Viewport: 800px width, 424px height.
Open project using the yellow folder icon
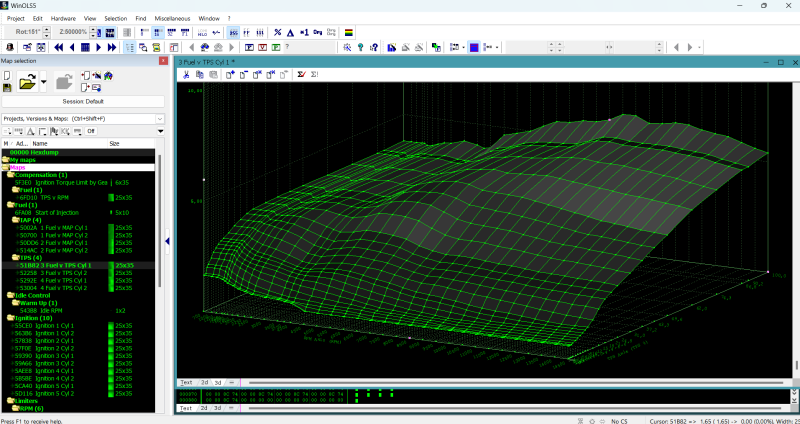[27, 82]
